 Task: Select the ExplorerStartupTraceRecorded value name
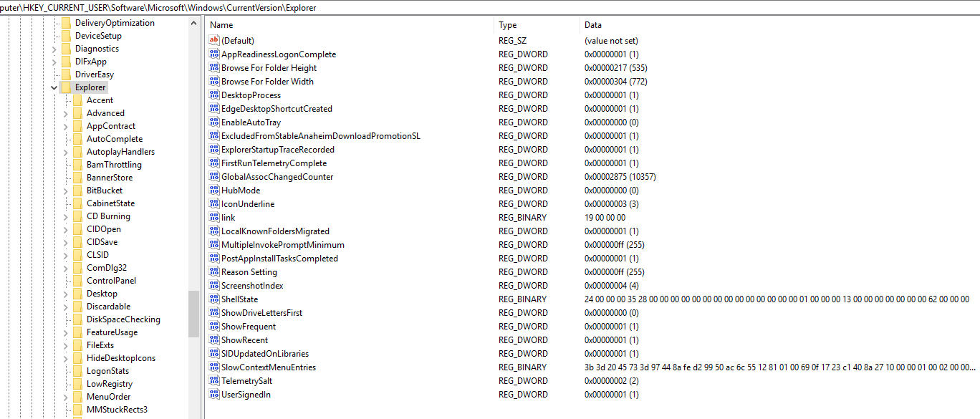click(x=278, y=150)
